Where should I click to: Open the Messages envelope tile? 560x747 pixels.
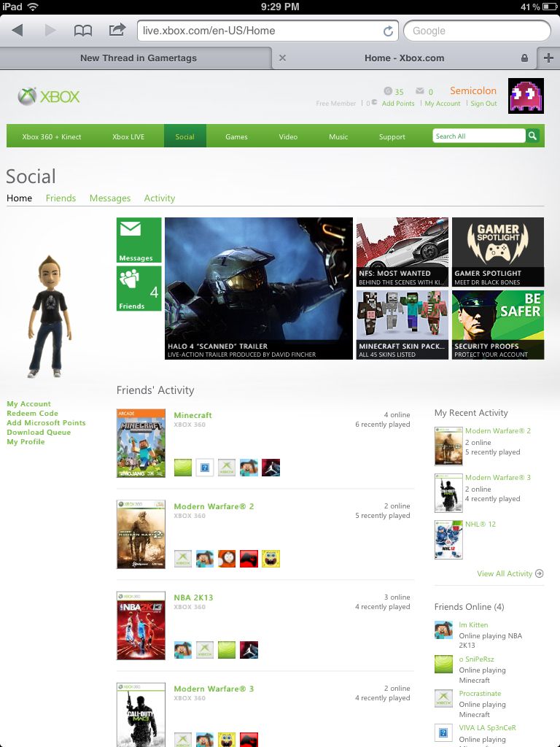click(x=139, y=240)
